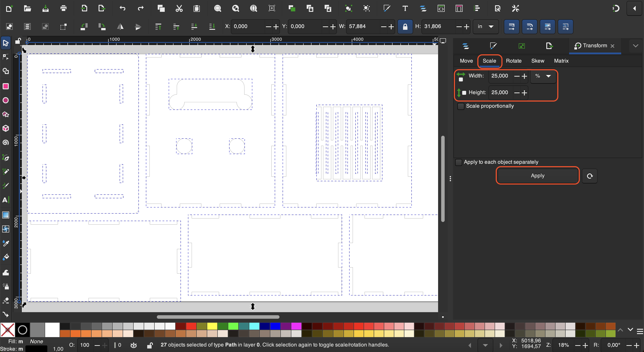644x352 pixels.
Task: Enable Scale proportionally checkbox
Action: tap(460, 106)
